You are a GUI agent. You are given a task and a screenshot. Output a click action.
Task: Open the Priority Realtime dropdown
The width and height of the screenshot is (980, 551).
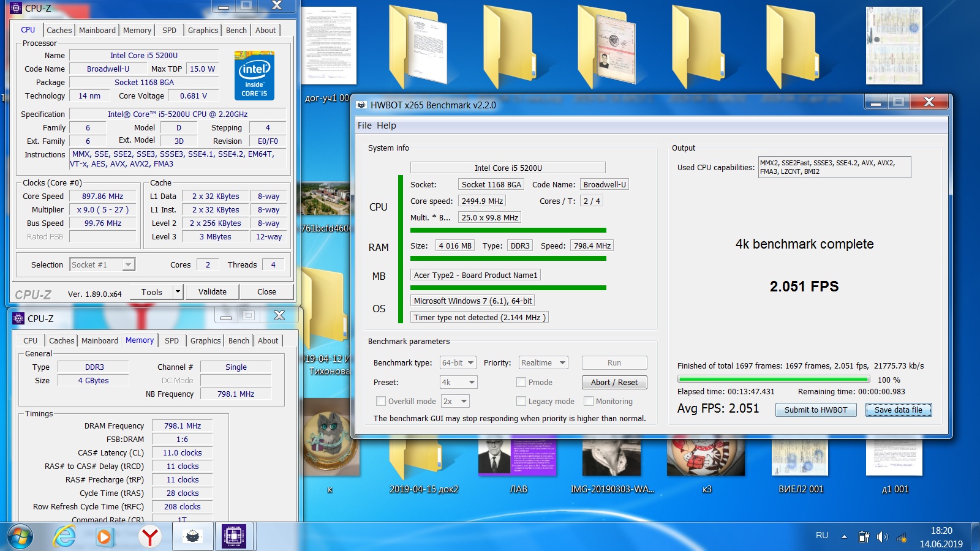(543, 362)
